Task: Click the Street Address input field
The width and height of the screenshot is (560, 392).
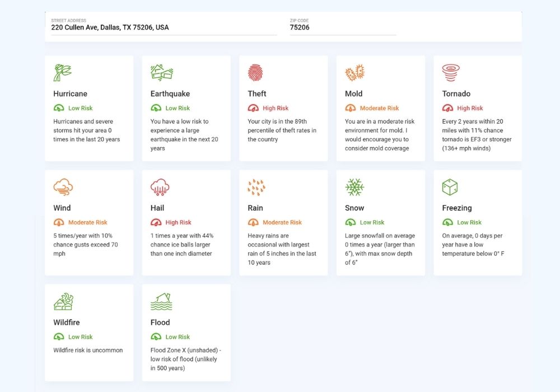Action: 164,27
